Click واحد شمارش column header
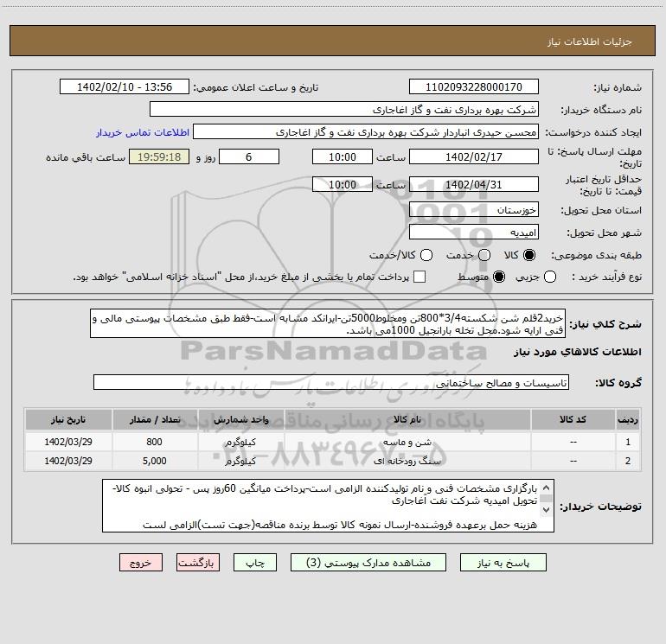666x644 pixels. tap(240, 420)
